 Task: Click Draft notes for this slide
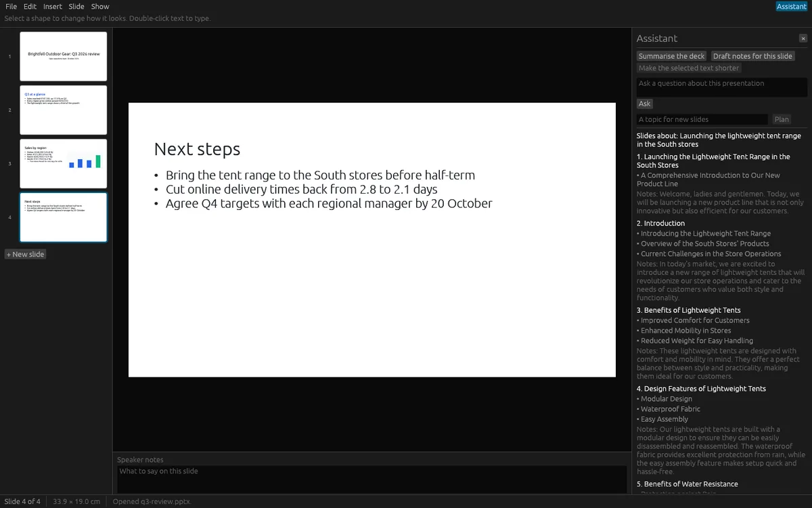[752, 56]
